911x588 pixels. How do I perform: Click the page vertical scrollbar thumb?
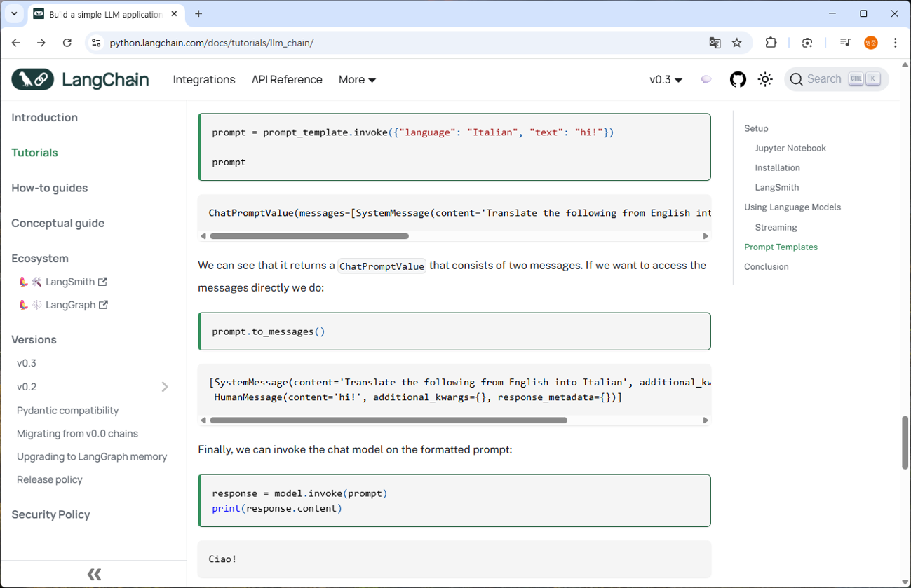pyautogui.click(x=905, y=442)
